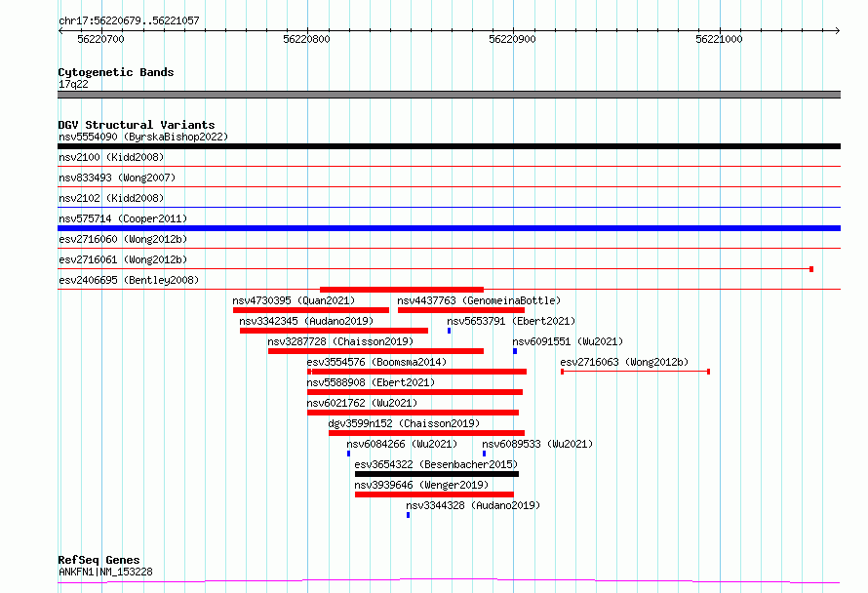Click the DGV Structural Variants track title
This screenshot has width=868, height=593.
137,125
